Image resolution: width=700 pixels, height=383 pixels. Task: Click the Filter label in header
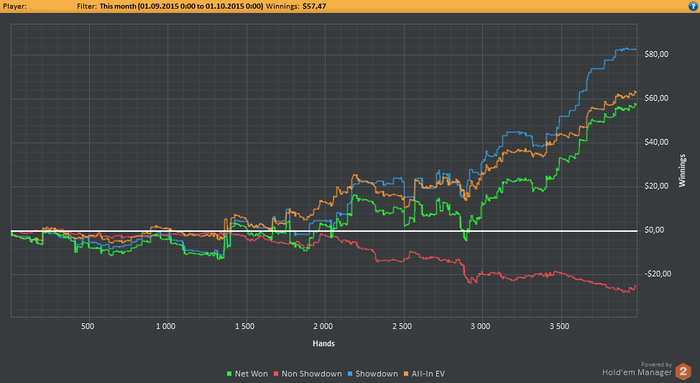tap(87, 6)
